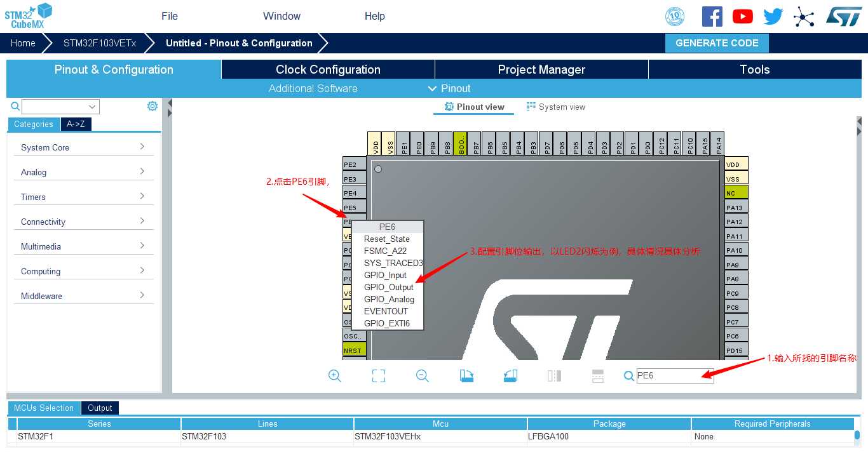Screen dimensions: 868x454
Task: Open the Help menu
Action: point(375,16)
